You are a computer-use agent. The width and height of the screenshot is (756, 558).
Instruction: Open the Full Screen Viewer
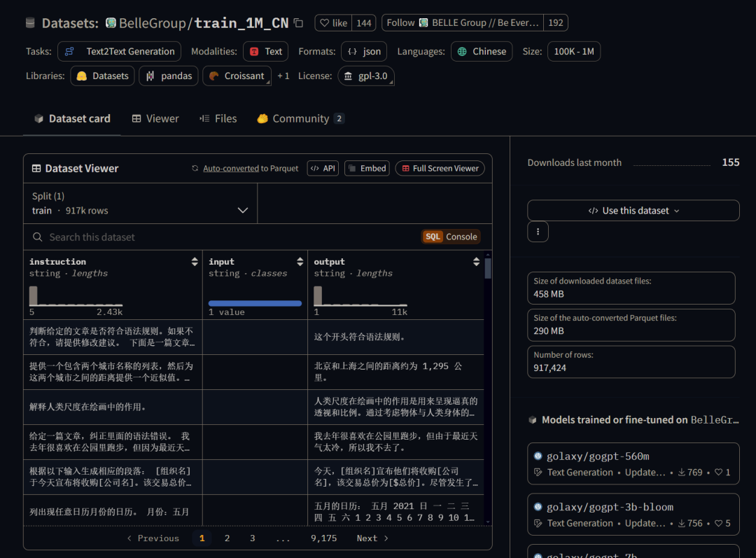(x=440, y=168)
